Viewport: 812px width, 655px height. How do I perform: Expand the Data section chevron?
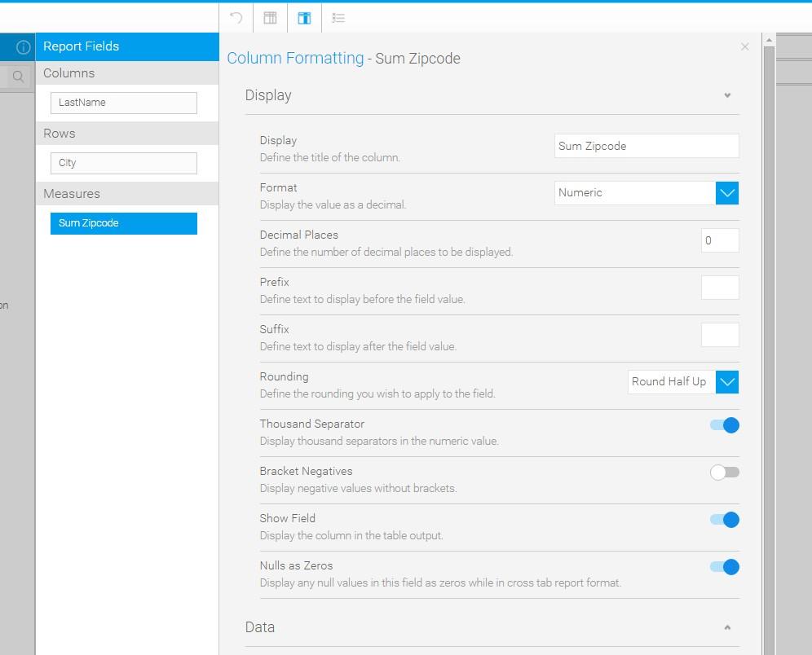click(727, 627)
